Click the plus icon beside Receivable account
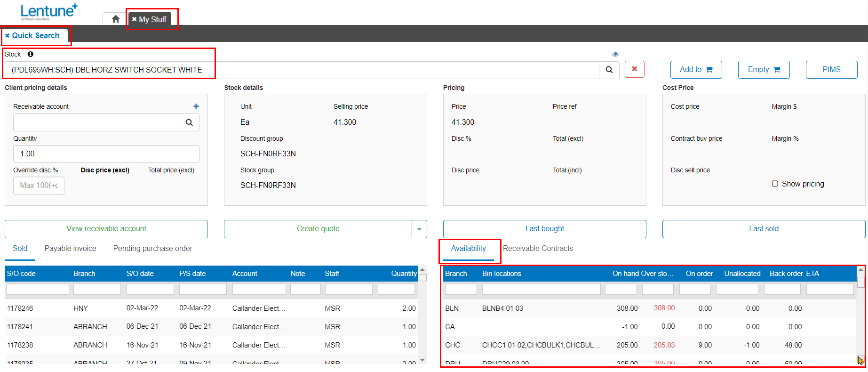 (196, 106)
